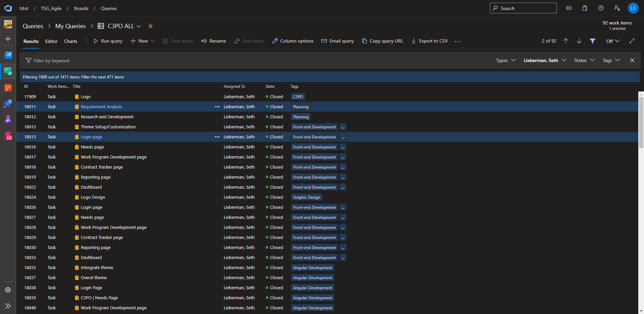Open the Types filter dropdown
The height and width of the screenshot is (314, 644).
505,60
